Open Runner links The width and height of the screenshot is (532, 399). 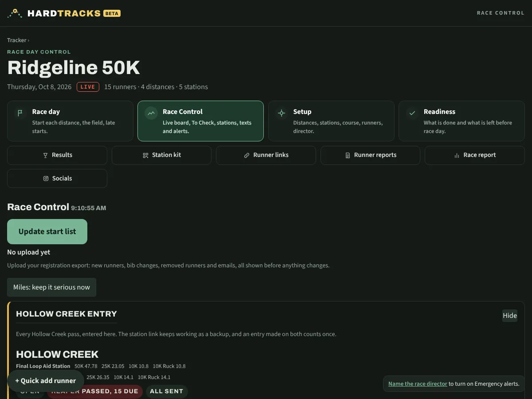266,155
